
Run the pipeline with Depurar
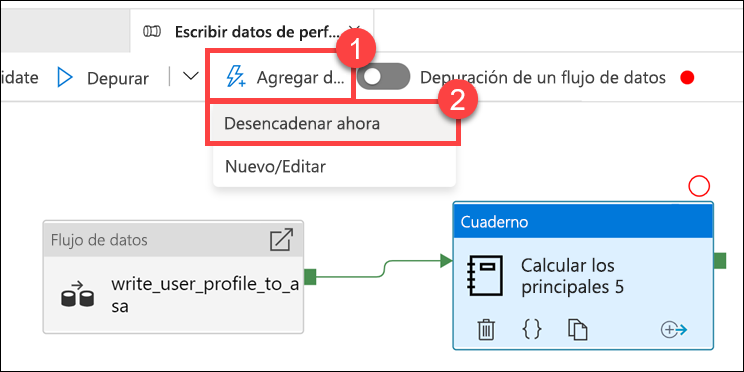tap(103, 78)
